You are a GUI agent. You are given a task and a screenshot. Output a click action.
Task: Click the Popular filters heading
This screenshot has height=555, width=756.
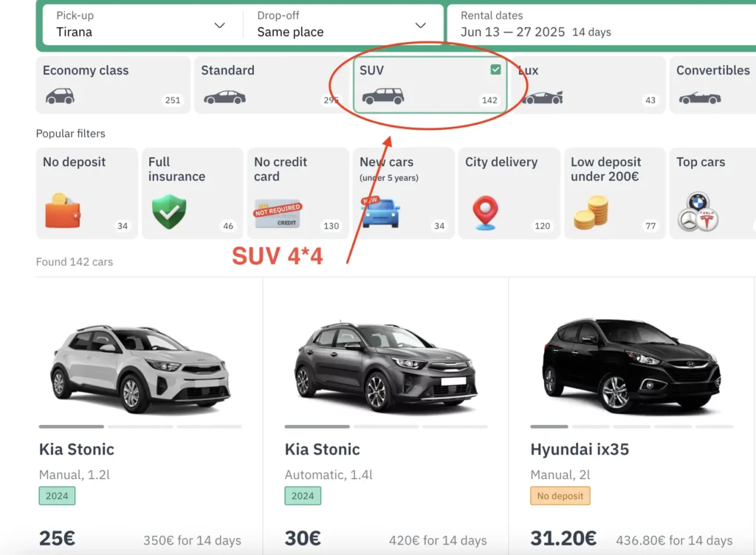70,134
